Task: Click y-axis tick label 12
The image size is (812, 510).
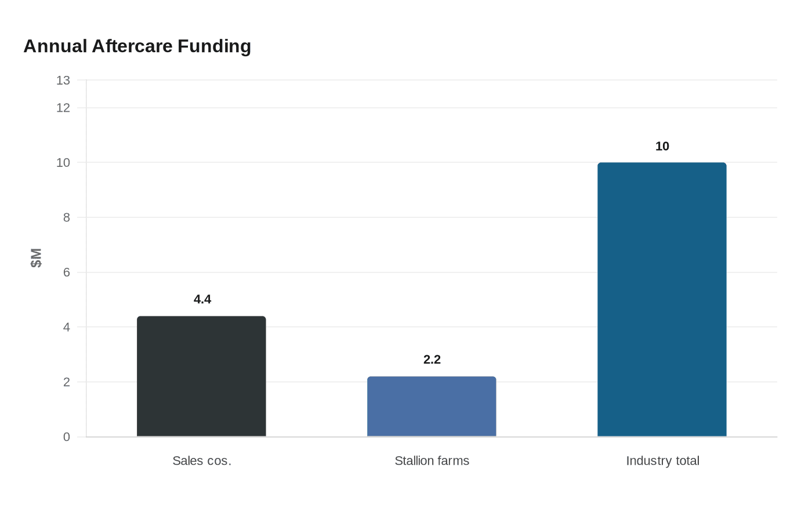Action: click(x=63, y=108)
